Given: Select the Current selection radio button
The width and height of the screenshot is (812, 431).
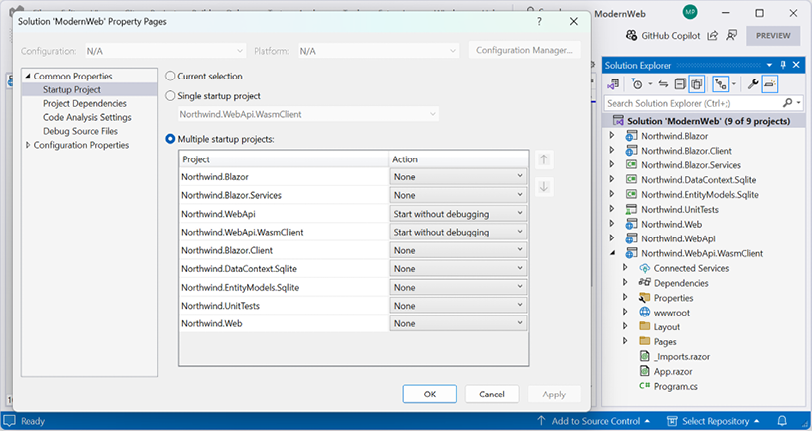Looking at the screenshot, I should click(x=170, y=77).
